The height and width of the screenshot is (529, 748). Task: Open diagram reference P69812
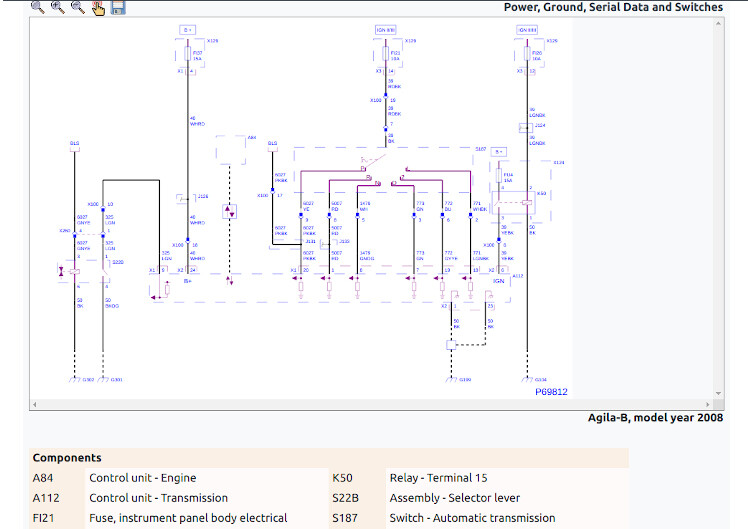(x=551, y=392)
